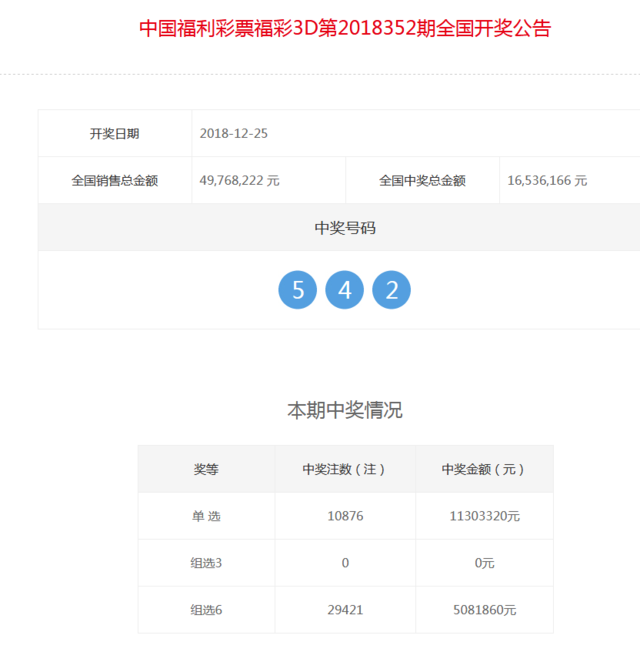Select the 中奖注数（注） column header

tap(345, 469)
